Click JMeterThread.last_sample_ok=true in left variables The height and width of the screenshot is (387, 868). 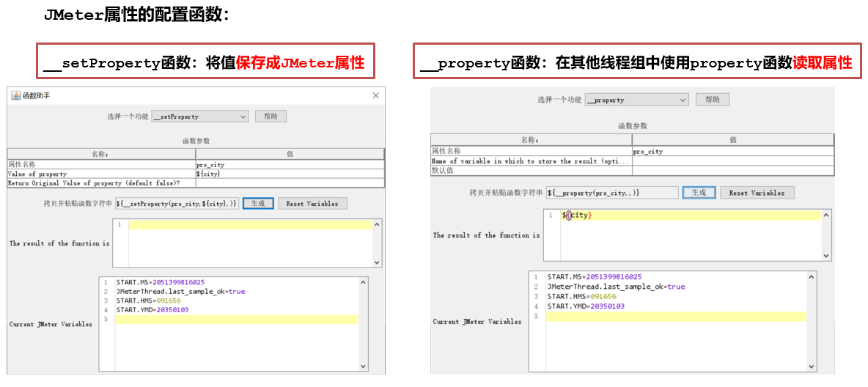[180, 291]
